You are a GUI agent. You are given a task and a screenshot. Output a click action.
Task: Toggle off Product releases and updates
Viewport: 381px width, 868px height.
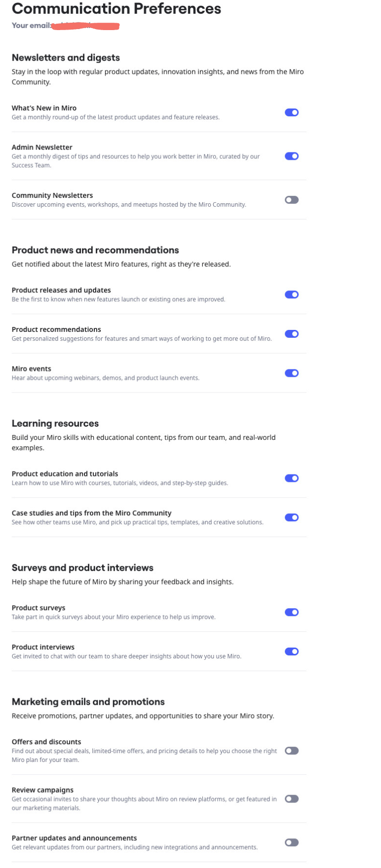(291, 294)
